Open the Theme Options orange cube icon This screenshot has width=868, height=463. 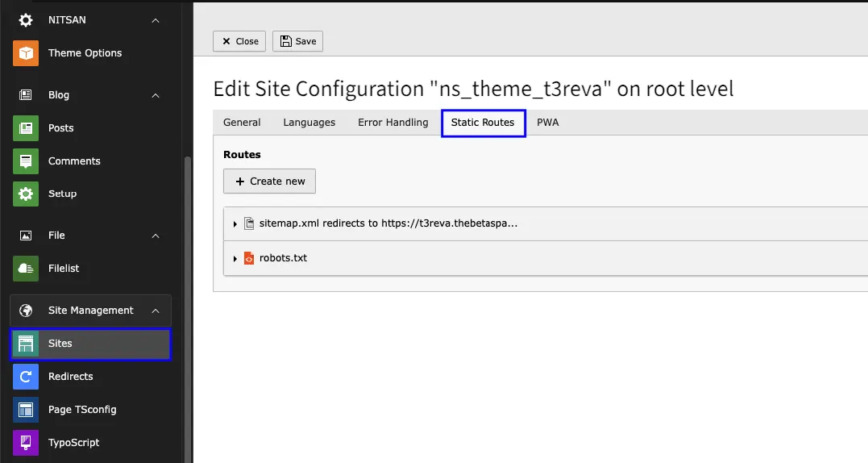click(x=26, y=53)
